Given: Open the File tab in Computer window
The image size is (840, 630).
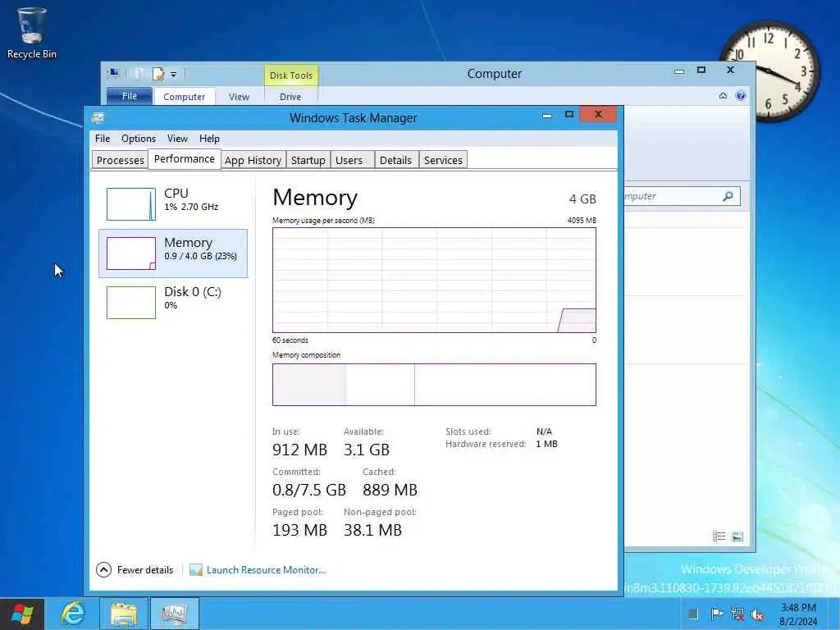Looking at the screenshot, I should pos(129,97).
